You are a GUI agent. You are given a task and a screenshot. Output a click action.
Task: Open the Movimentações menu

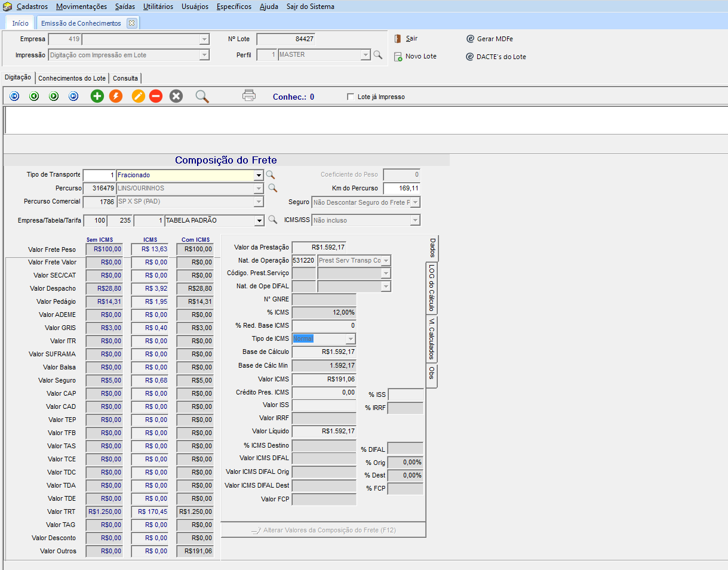[x=81, y=7]
